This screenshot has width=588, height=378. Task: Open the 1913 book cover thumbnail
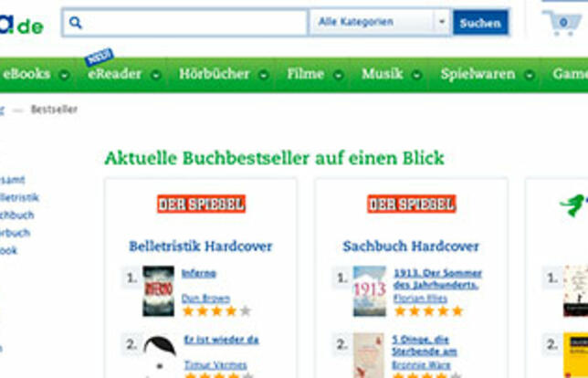370,291
